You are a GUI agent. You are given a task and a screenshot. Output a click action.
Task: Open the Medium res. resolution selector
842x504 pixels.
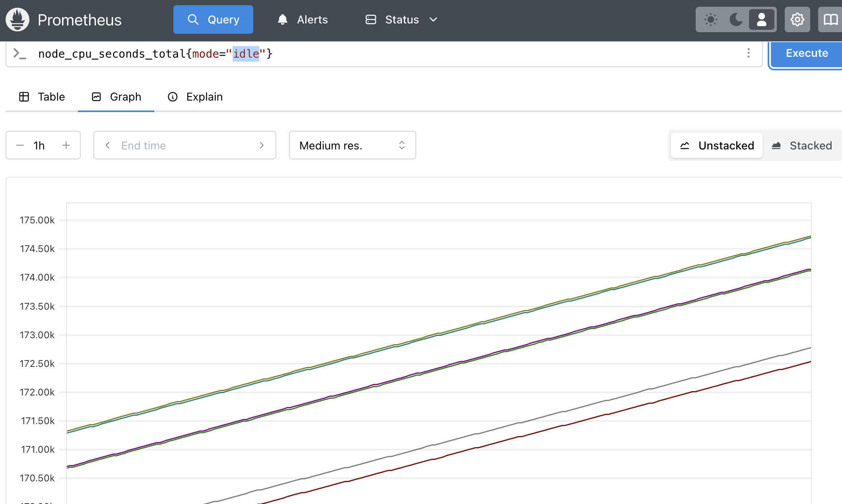click(x=352, y=145)
